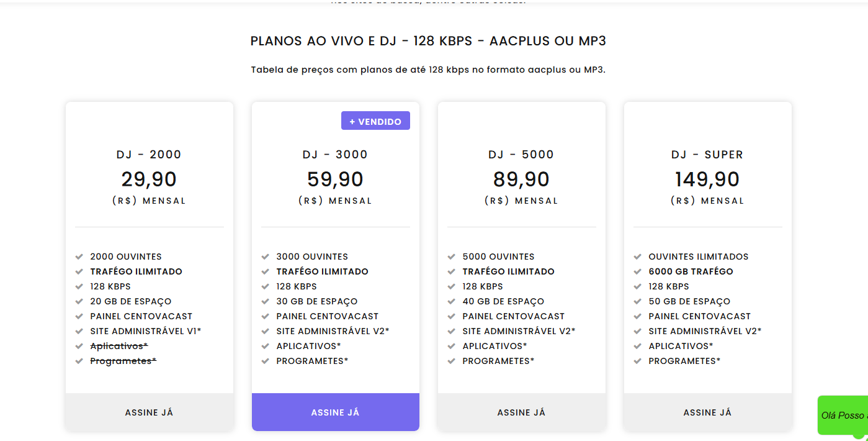
Task: Click struck-through Programetes* in DJ - 2000
Action: point(123,361)
